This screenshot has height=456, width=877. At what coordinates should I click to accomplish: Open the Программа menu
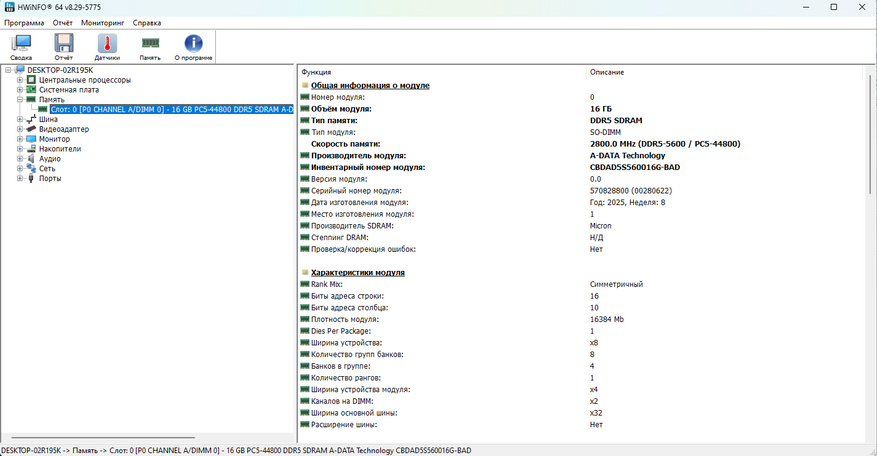(24, 23)
